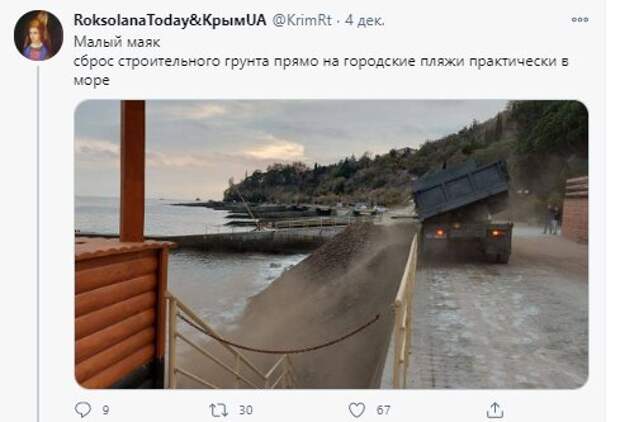Open the RoksolanaToday profile avatar
This screenshot has width=620, height=422.
pyautogui.click(x=38, y=36)
